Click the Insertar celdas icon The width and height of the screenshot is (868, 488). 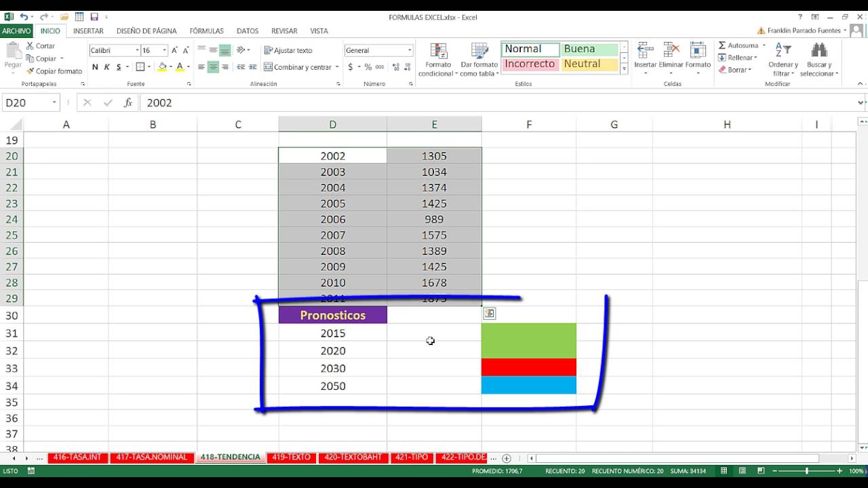646,51
